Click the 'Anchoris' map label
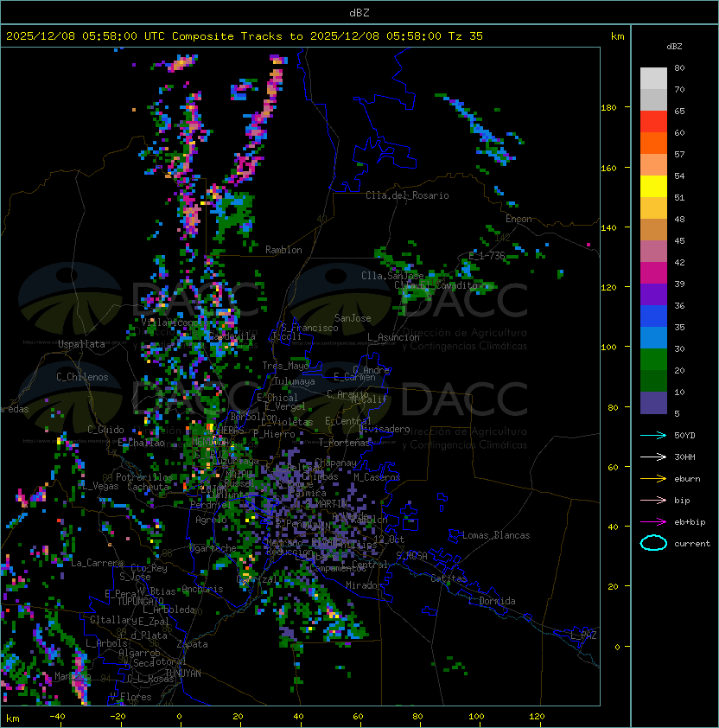The width and height of the screenshot is (719, 728). coord(202,589)
